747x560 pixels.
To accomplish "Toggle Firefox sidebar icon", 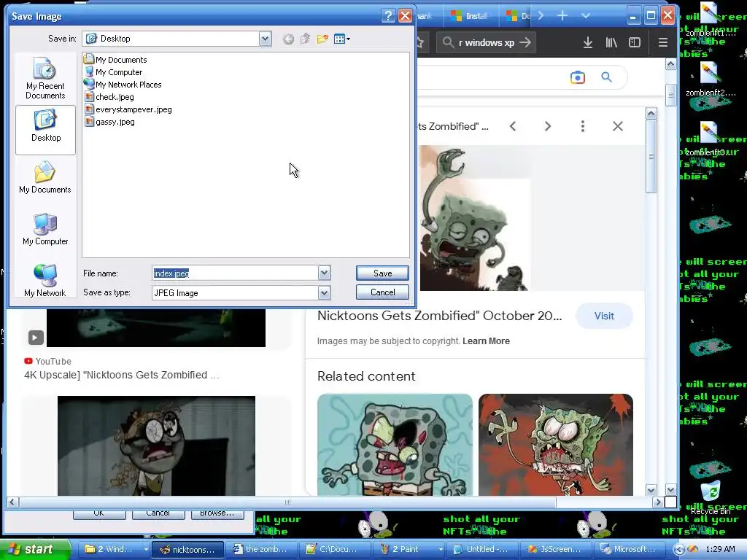I will (x=635, y=42).
